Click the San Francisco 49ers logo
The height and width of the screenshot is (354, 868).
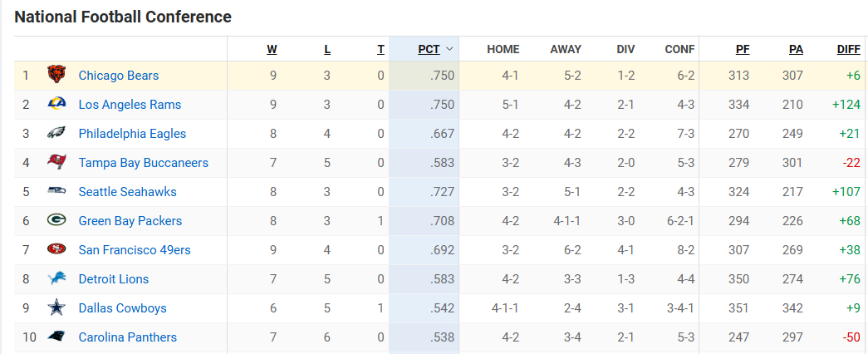coord(56,250)
